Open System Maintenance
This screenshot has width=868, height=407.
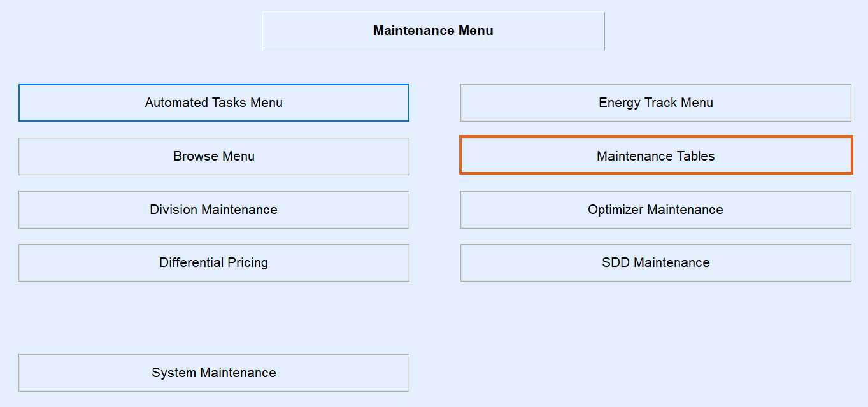tap(213, 373)
